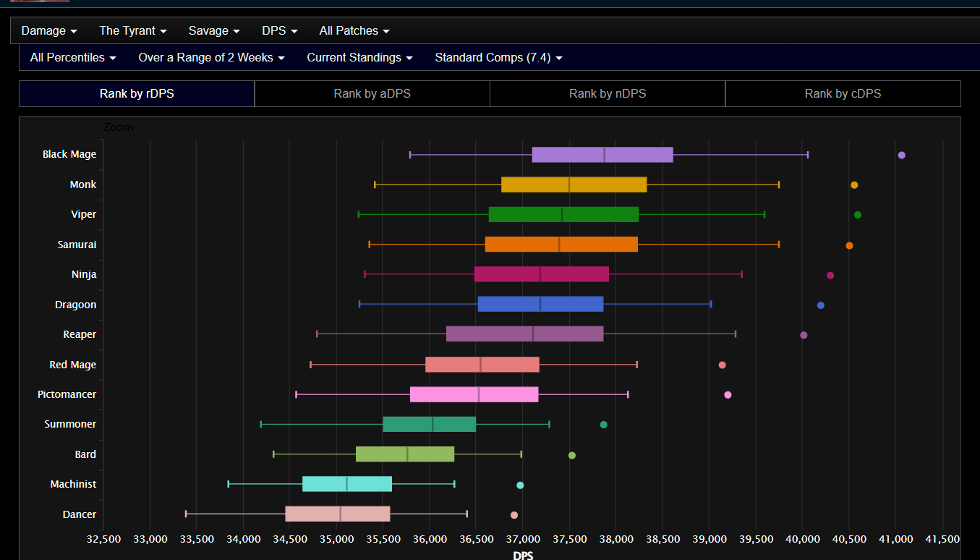980x560 pixels.
Task: Click the Bard outlier dot
Action: (x=572, y=455)
